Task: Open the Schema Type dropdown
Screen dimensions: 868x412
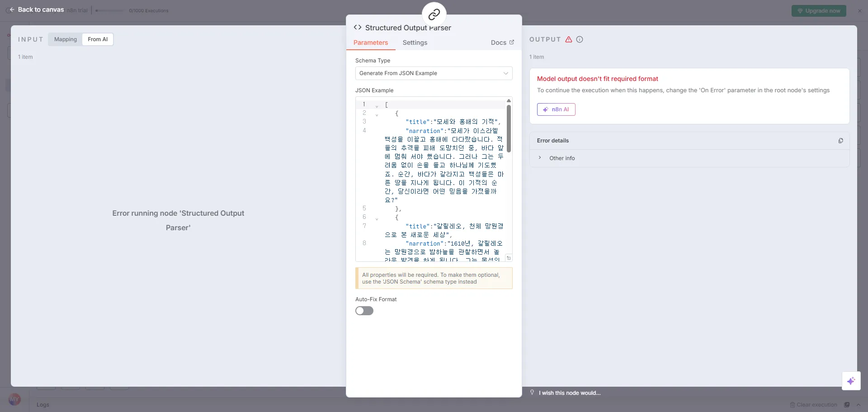Action: click(x=434, y=73)
